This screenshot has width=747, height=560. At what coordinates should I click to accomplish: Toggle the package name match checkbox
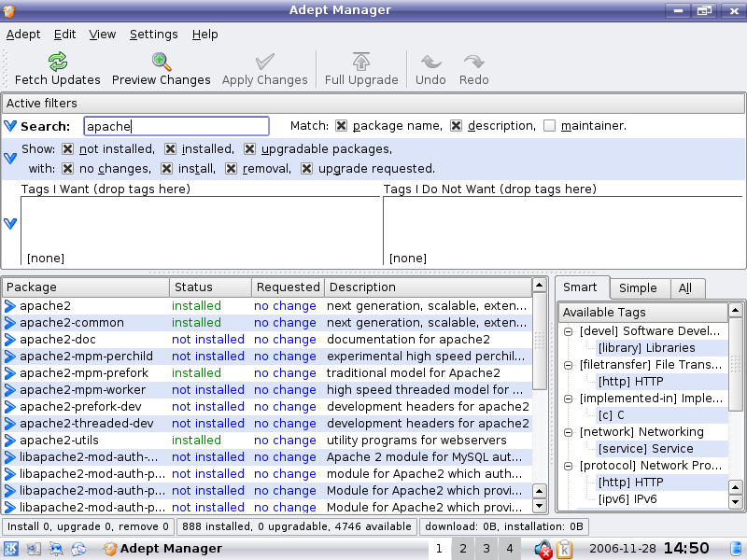pyautogui.click(x=341, y=126)
